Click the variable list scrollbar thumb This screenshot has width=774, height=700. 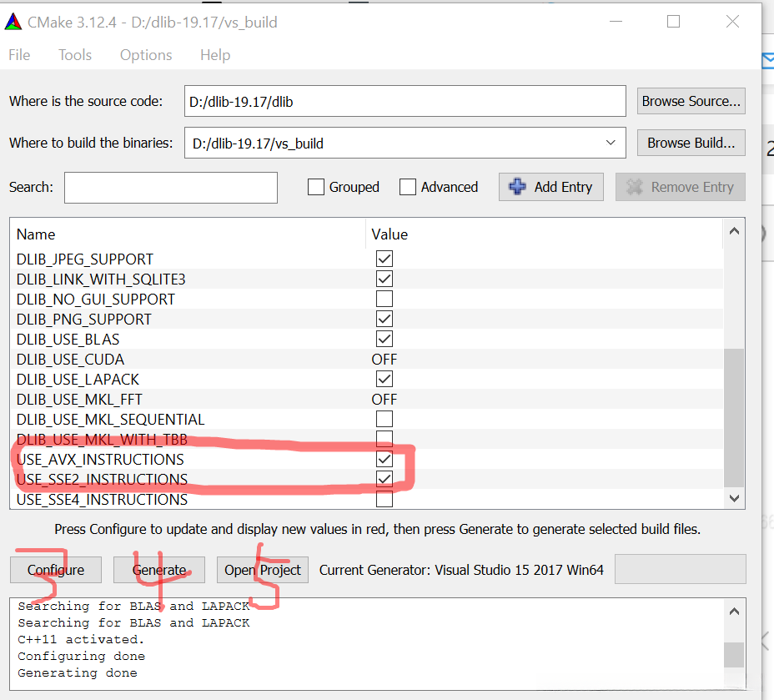tap(734, 418)
